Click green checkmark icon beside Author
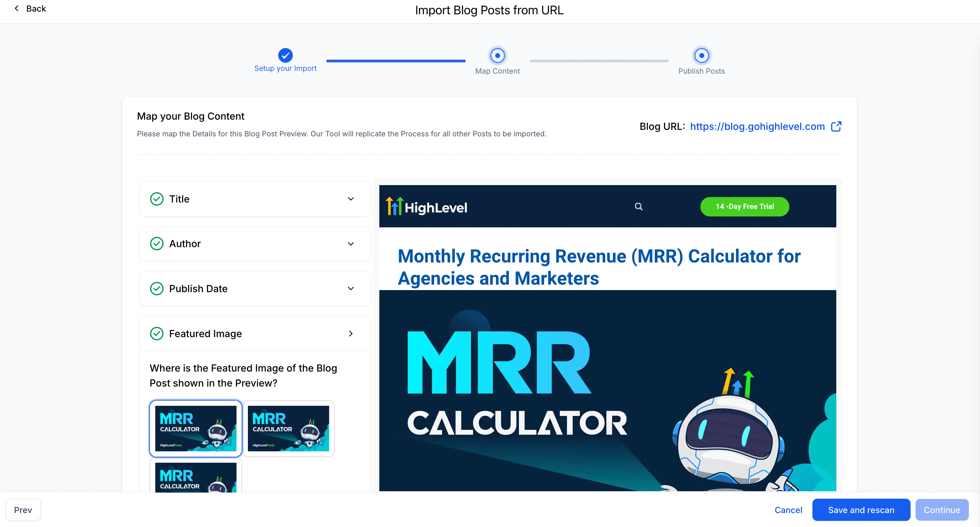The image size is (980, 527). tap(156, 244)
